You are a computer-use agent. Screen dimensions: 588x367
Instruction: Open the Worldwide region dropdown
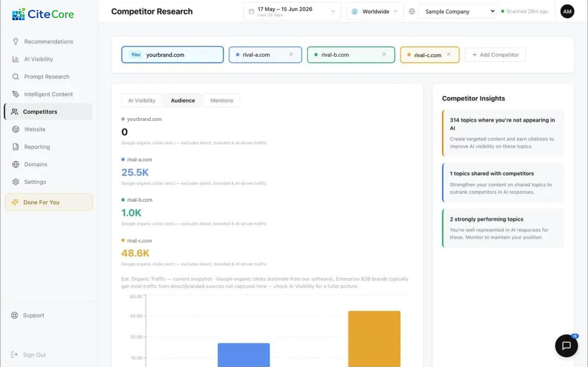(375, 12)
